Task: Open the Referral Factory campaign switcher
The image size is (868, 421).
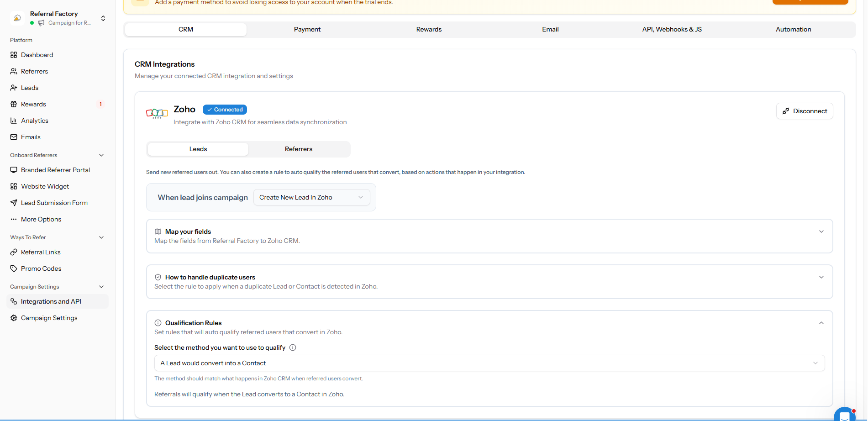Action: [58, 18]
